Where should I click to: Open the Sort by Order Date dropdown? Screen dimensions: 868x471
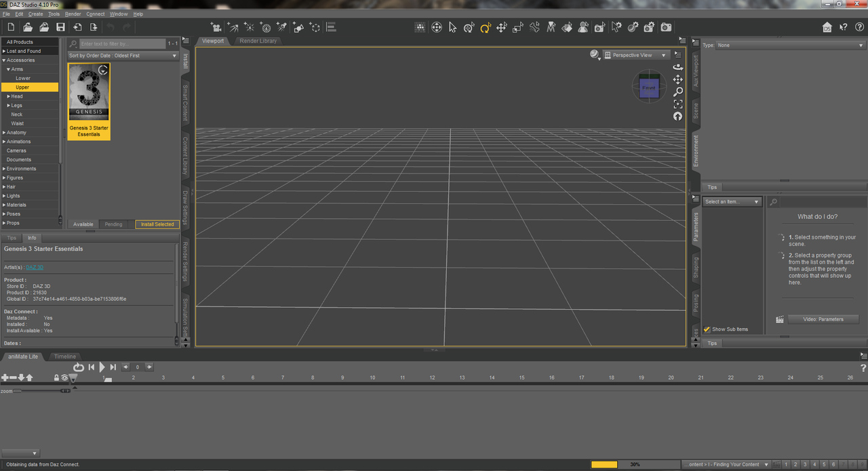point(123,56)
